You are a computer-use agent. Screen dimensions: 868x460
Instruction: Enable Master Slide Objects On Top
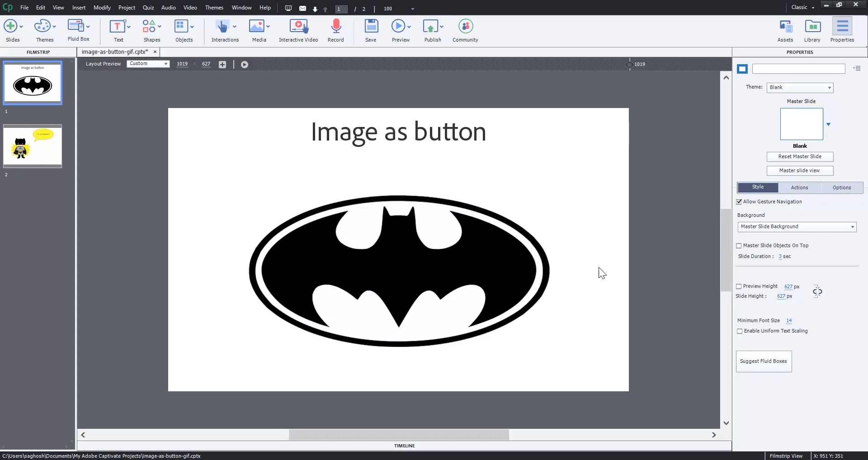pos(739,246)
